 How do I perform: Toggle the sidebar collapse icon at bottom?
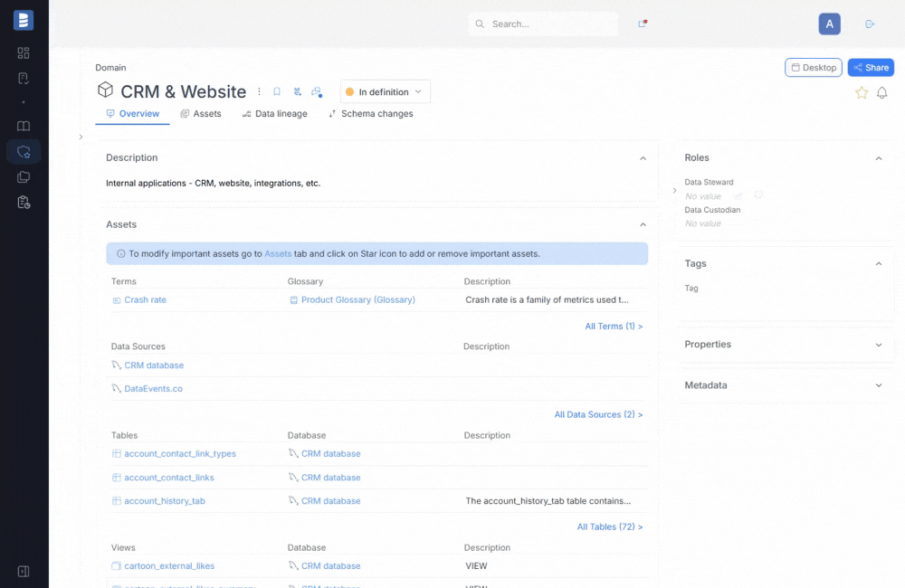click(24, 572)
